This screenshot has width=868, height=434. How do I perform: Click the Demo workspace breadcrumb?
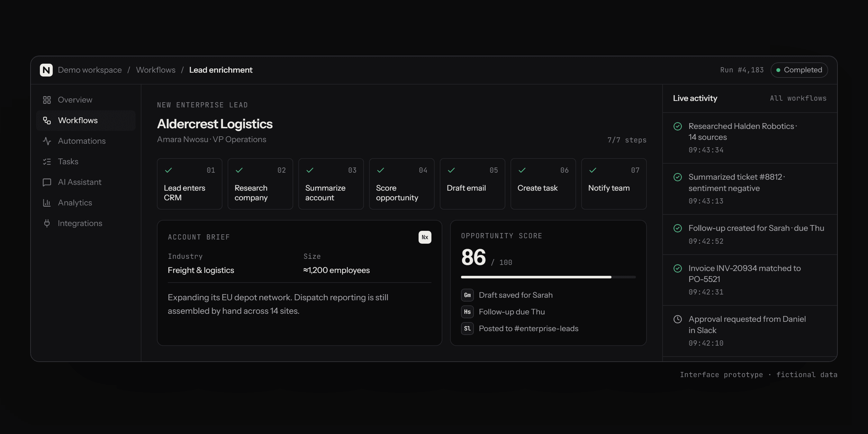click(90, 70)
